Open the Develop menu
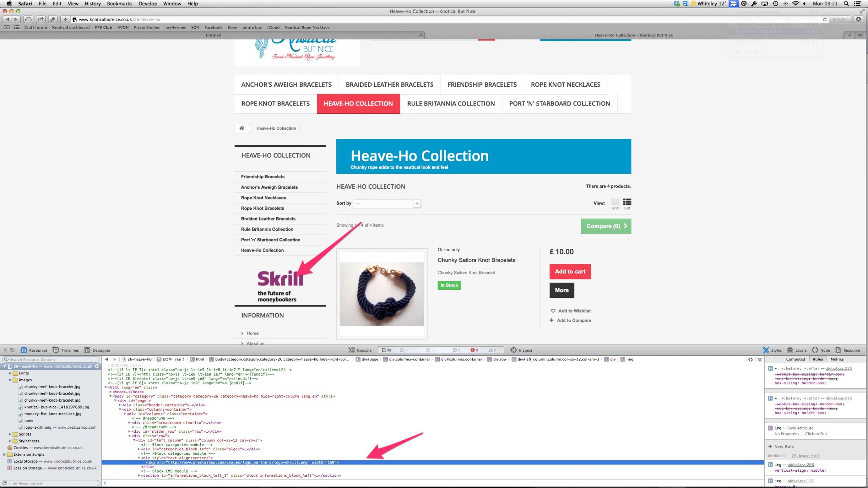The image size is (868, 488). point(147,4)
